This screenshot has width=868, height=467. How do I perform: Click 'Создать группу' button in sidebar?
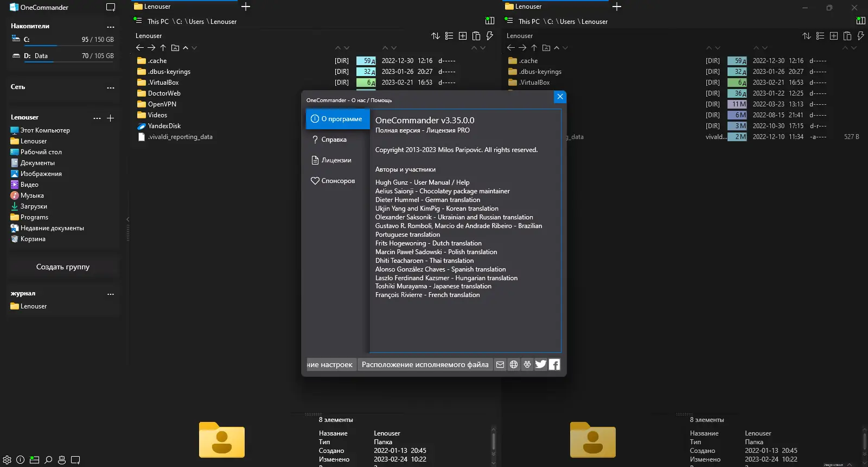[63, 267]
